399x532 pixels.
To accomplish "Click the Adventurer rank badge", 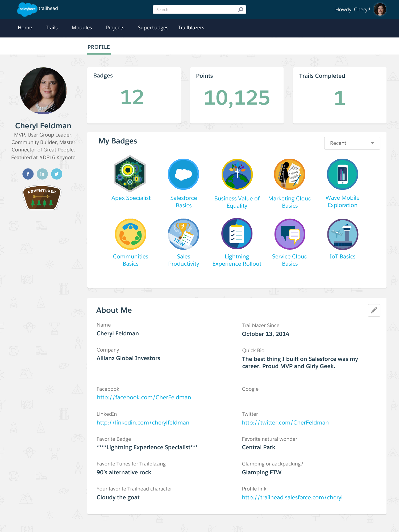I will click(42, 197).
